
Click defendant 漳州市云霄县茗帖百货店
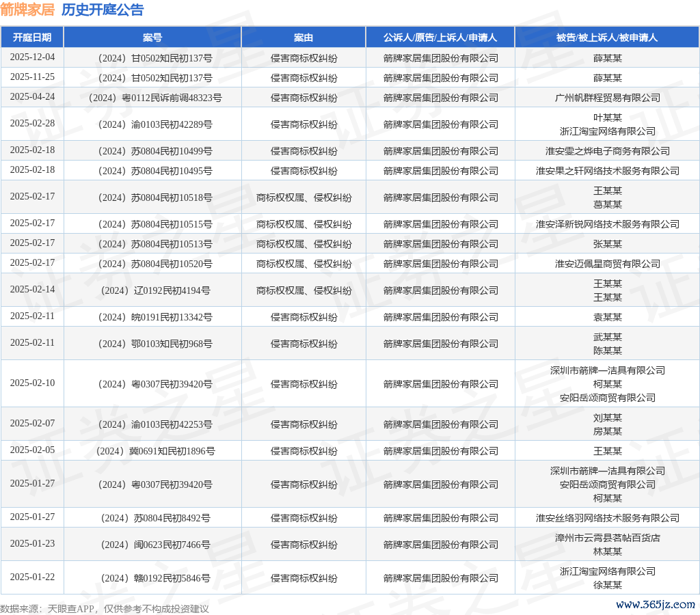point(607,538)
